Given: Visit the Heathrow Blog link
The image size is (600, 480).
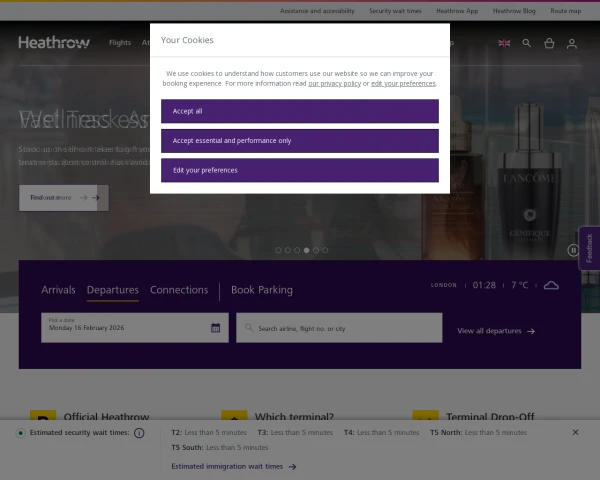Looking at the screenshot, I should click(x=514, y=11).
